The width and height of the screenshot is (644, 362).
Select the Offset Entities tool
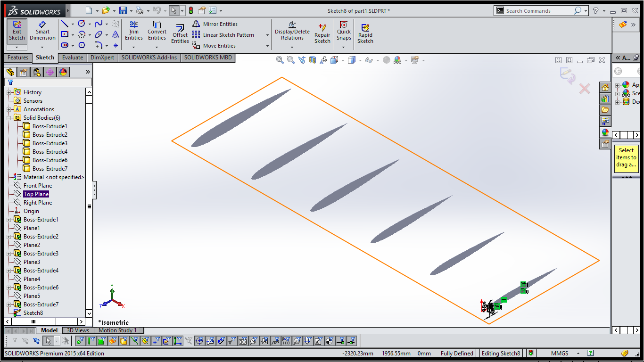coord(180,34)
